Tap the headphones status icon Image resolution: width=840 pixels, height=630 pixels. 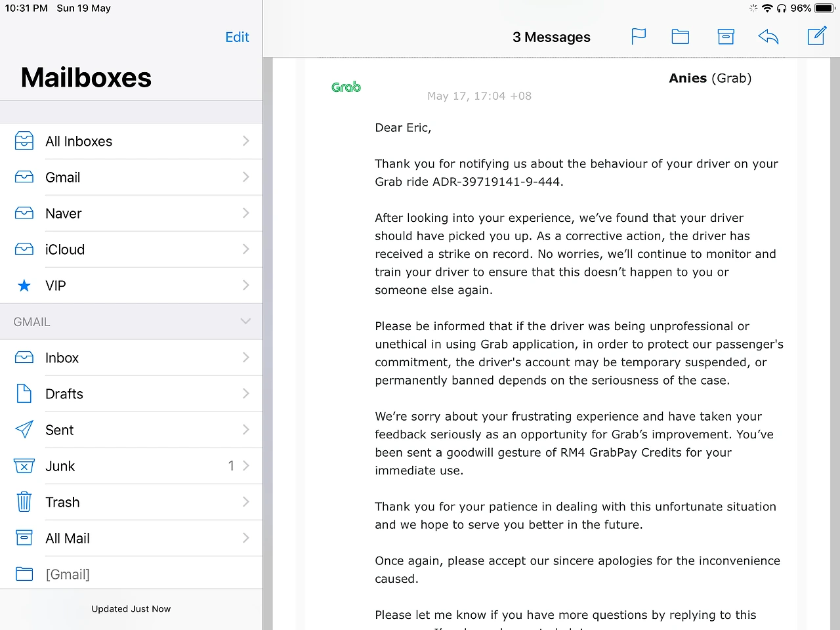tap(782, 9)
